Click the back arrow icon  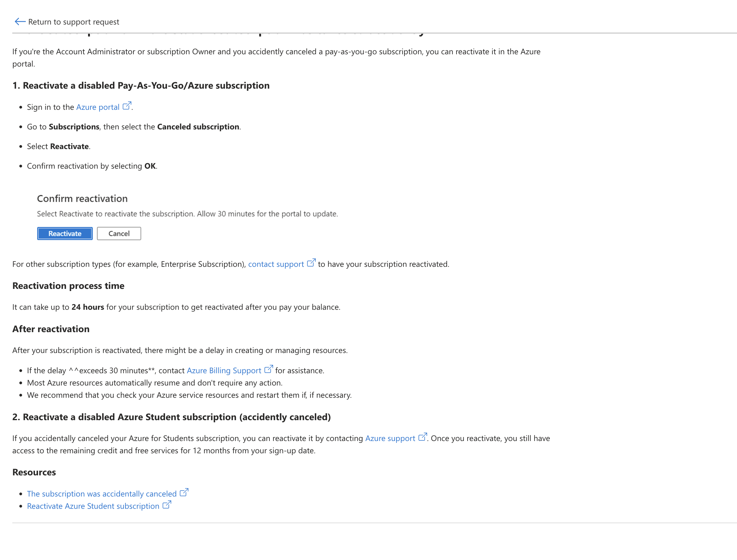(20, 21)
